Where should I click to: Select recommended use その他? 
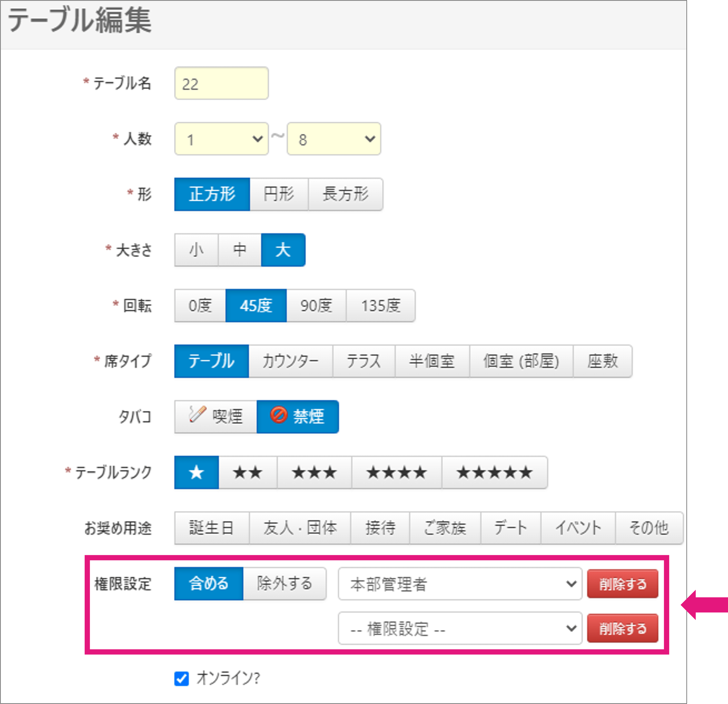[649, 528]
